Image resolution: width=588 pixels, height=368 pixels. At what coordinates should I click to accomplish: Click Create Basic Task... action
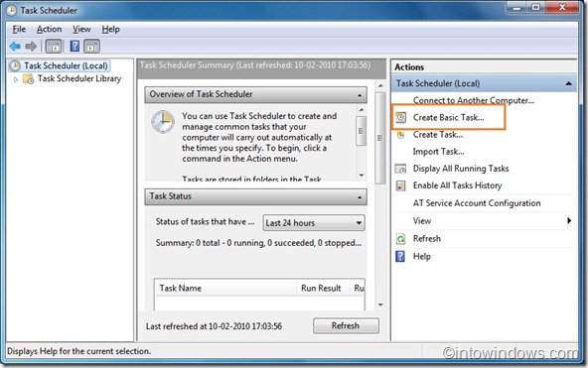click(x=449, y=118)
